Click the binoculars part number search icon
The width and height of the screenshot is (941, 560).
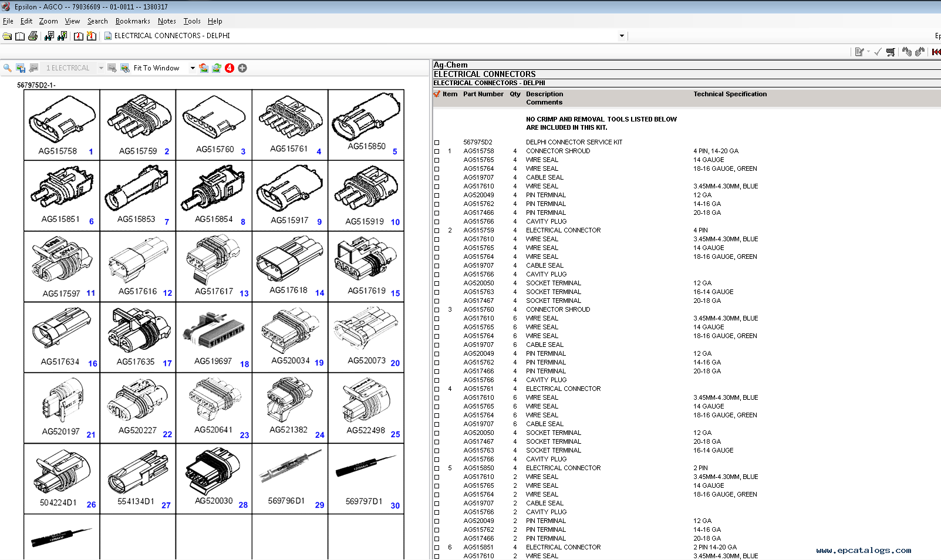tap(49, 36)
